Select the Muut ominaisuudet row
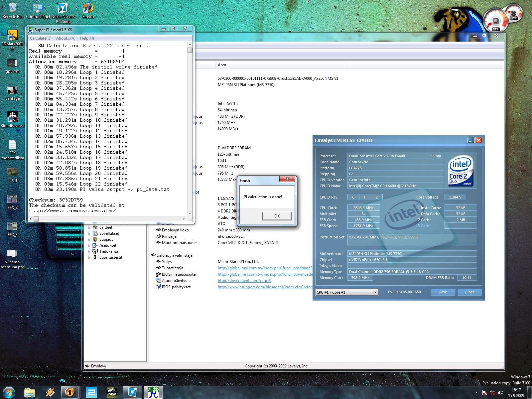 [x=176, y=243]
